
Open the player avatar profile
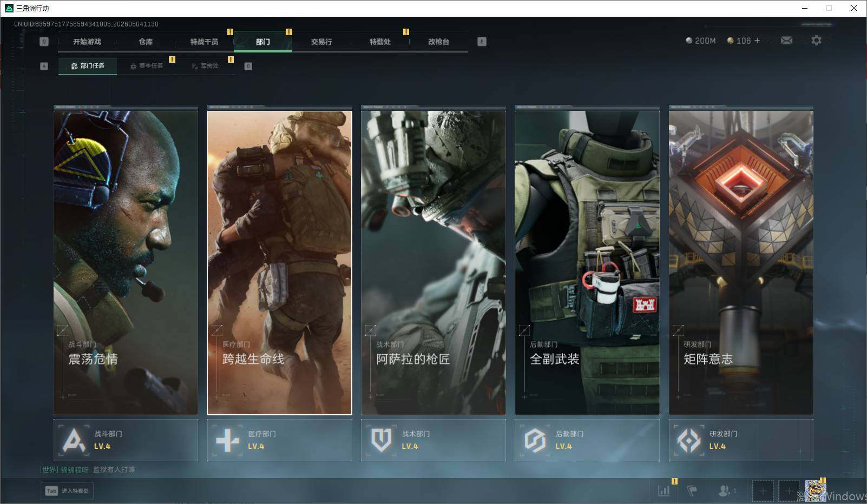815,490
